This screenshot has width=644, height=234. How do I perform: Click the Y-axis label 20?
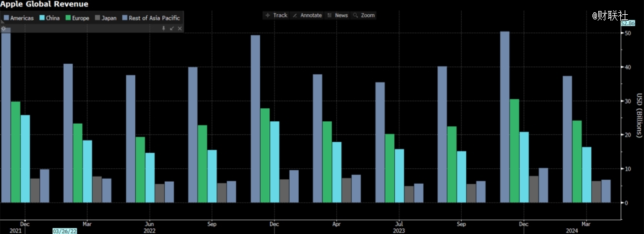pyautogui.click(x=628, y=135)
